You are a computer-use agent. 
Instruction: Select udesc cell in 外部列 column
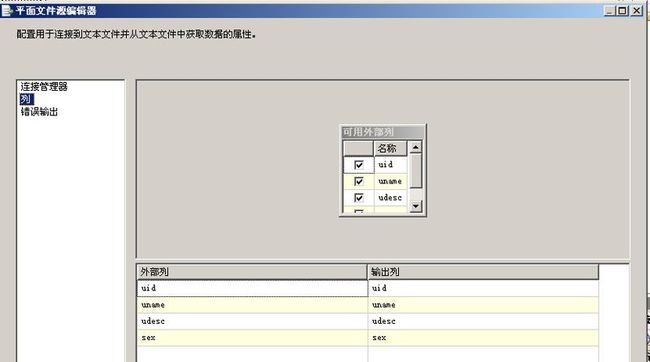point(252,321)
